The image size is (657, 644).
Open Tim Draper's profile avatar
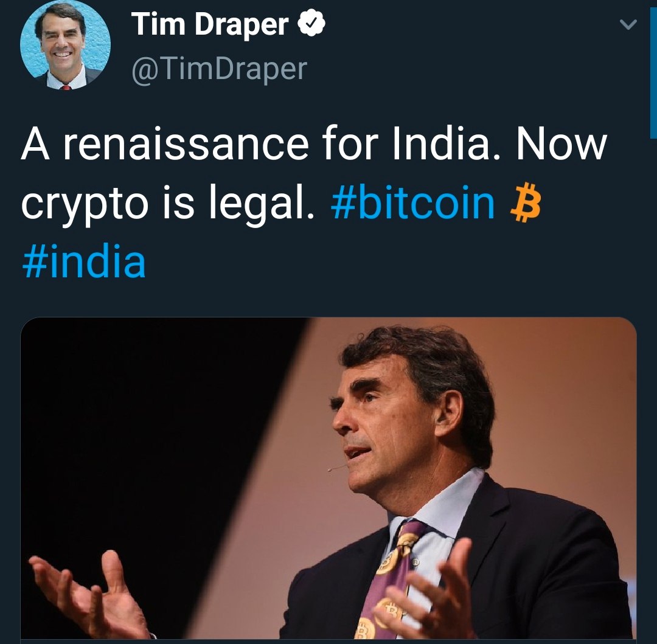[x=65, y=45]
